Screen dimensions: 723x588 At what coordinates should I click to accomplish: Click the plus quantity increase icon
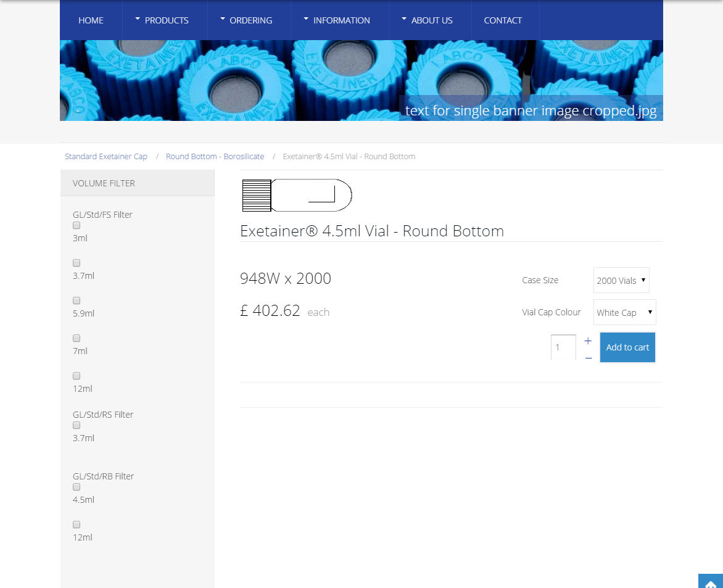588,341
